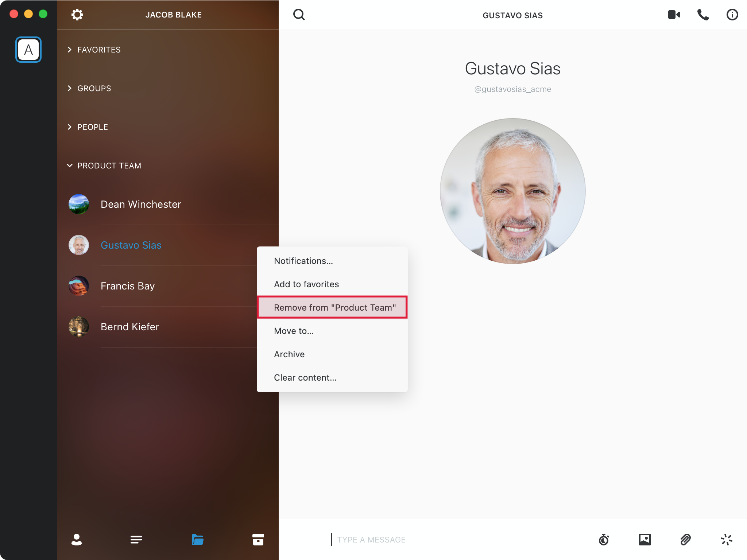Select the Acme workspace 'A' icon

click(28, 50)
